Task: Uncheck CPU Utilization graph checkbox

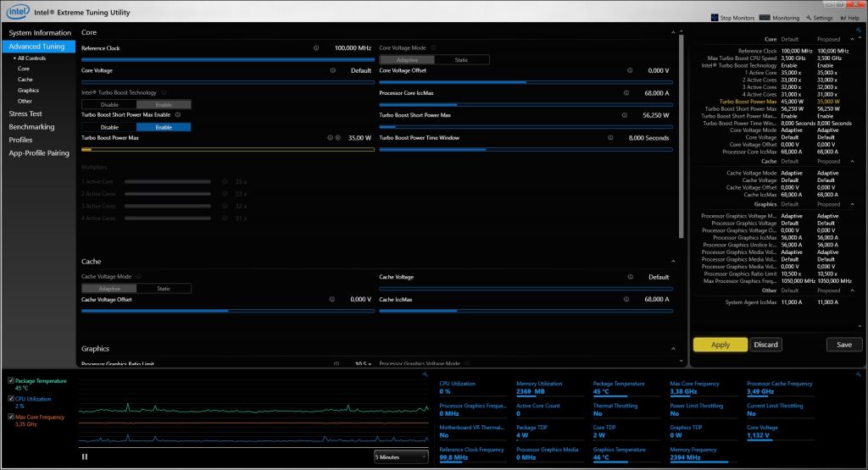Action: tap(11, 399)
